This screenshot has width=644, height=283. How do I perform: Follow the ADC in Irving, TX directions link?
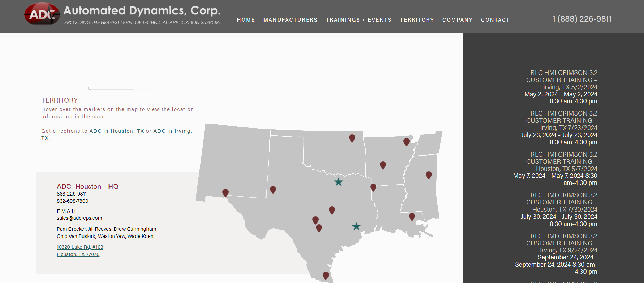173,131
